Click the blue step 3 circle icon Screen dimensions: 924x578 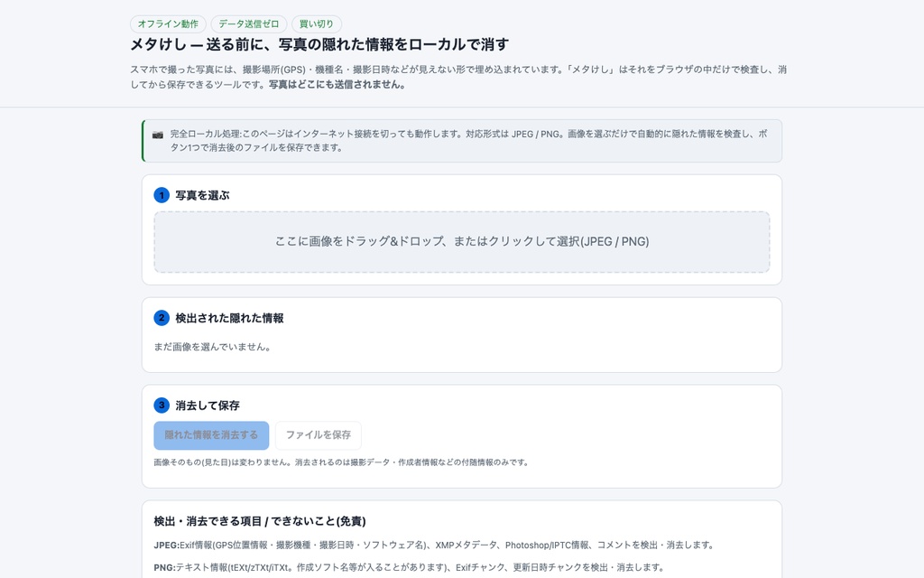162,406
